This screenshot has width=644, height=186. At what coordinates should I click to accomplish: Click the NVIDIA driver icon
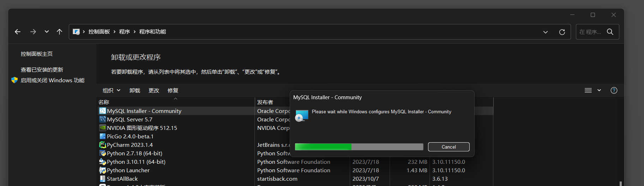click(x=103, y=128)
